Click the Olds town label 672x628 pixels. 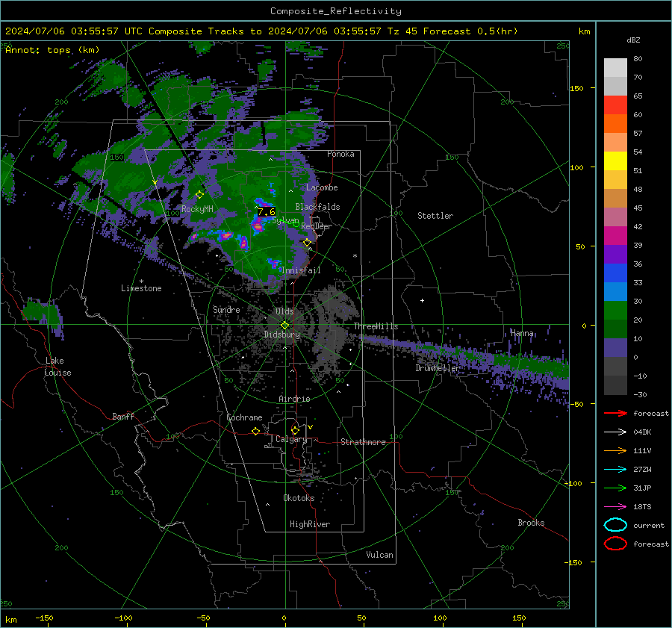284,311
